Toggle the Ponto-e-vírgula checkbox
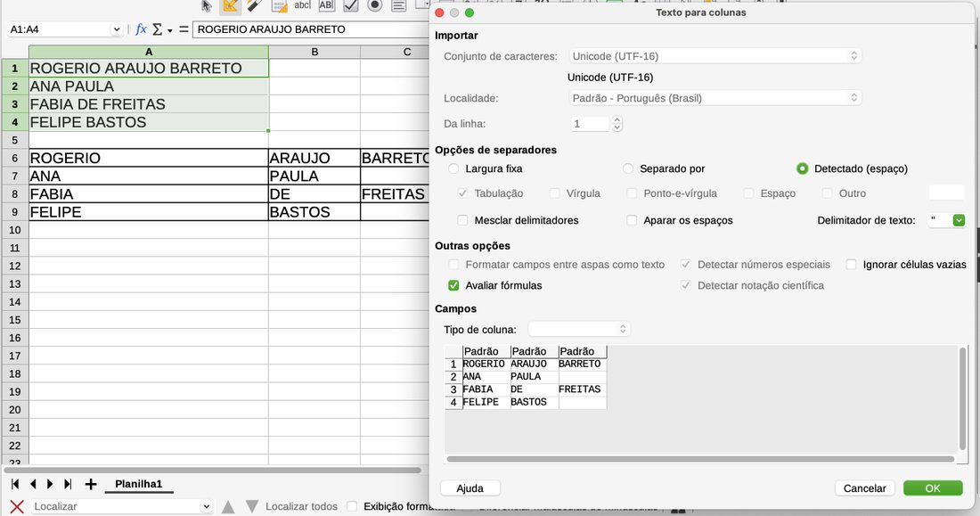 pyautogui.click(x=632, y=193)
